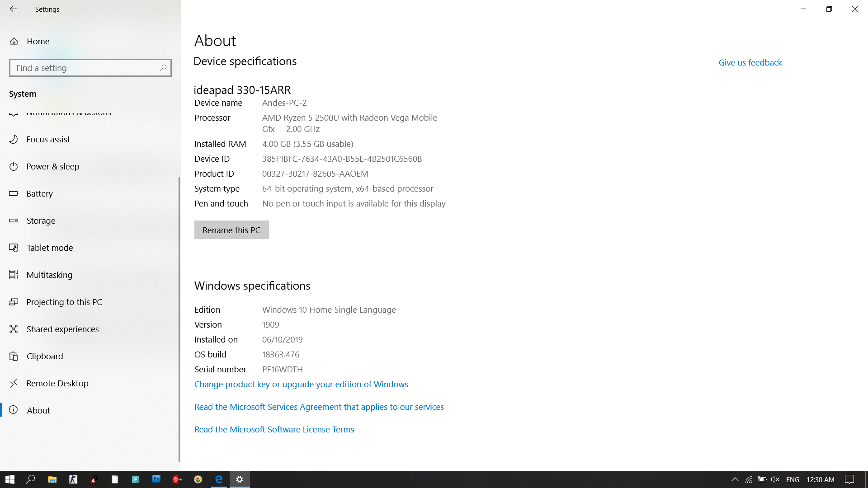Click the Multitasking icon
This screenshot has width=868, height=488.
tap(14, 275)
